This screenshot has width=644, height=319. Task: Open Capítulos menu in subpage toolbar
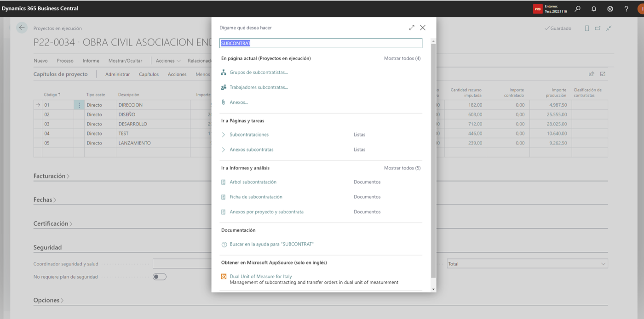(149, 74)
